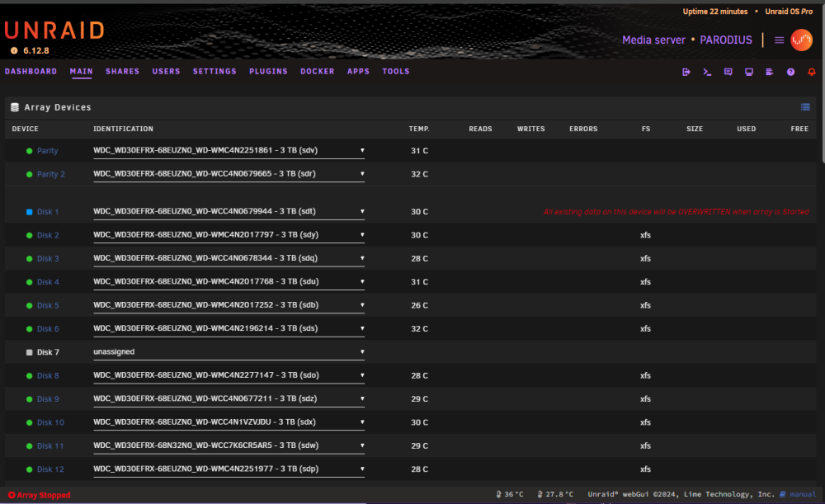Screen dimensions: 825x504
Task: Open the Disk 8 device dropdown (sdo)
Action: click(229, 375)
